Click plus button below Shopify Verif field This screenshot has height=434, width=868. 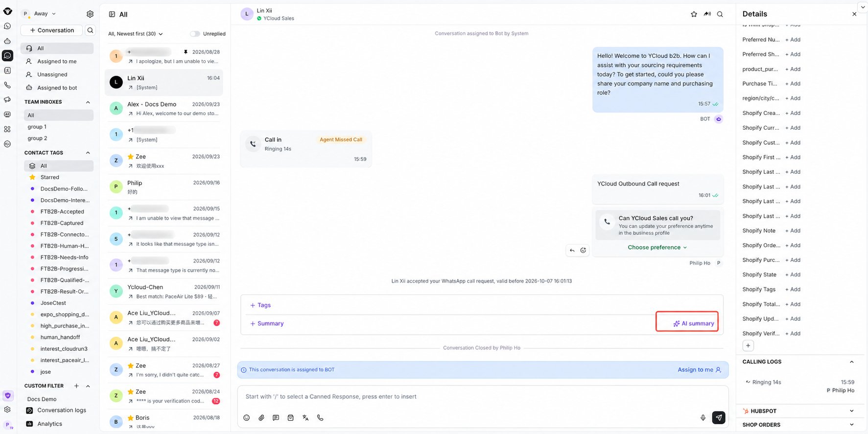tap(748, 345)
